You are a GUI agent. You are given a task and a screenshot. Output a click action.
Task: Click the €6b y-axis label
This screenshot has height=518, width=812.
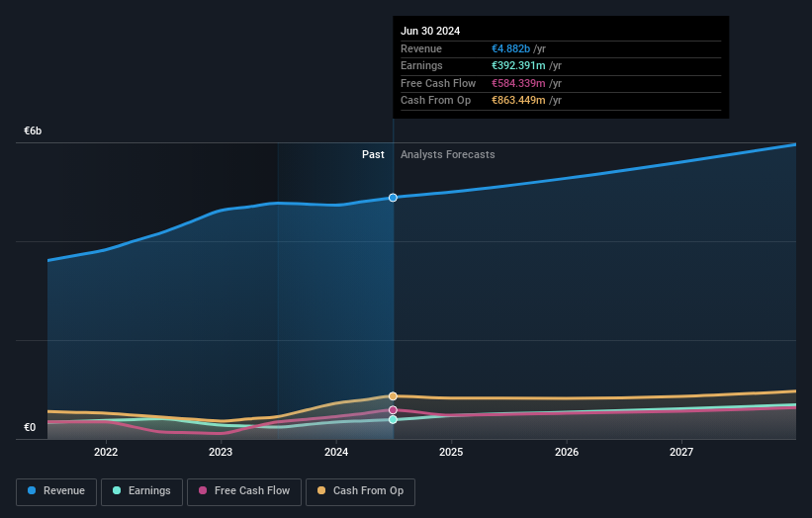coord(33,130)
